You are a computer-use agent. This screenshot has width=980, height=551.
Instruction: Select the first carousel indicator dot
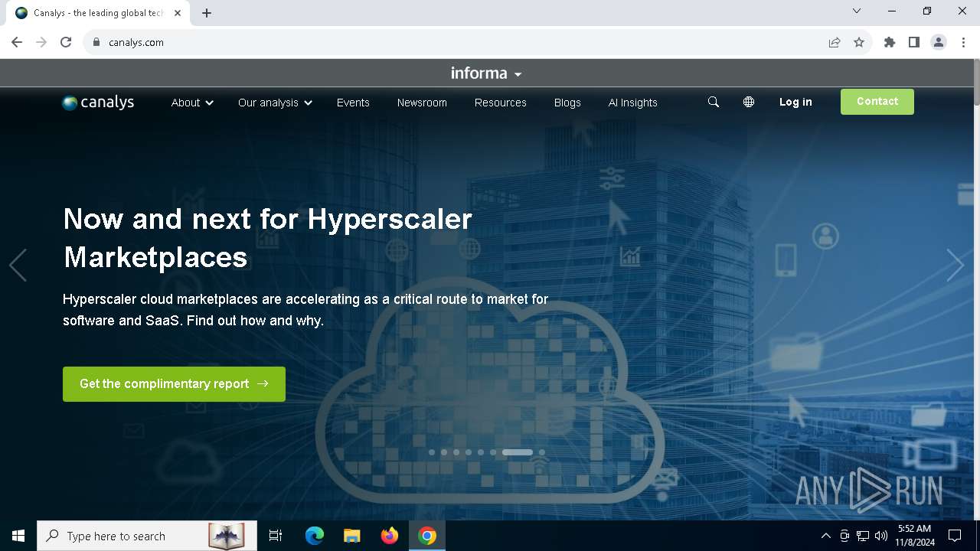click(432, 452)
